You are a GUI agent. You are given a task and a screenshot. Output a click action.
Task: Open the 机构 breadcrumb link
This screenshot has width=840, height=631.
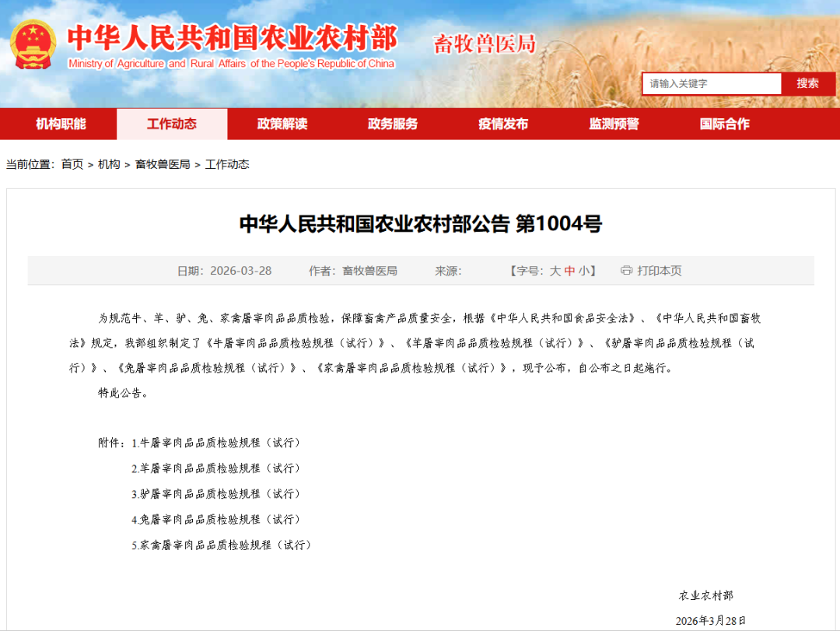pos(110,164)
